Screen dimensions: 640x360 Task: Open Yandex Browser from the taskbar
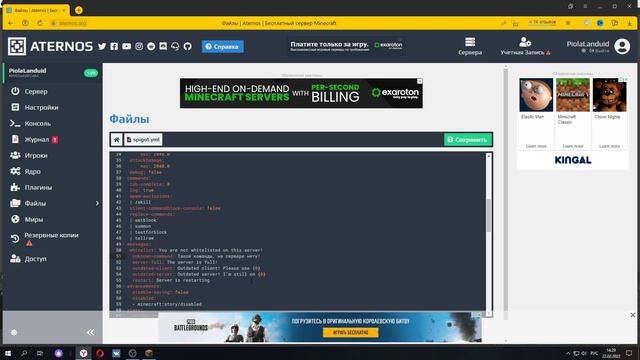point(84,353)
